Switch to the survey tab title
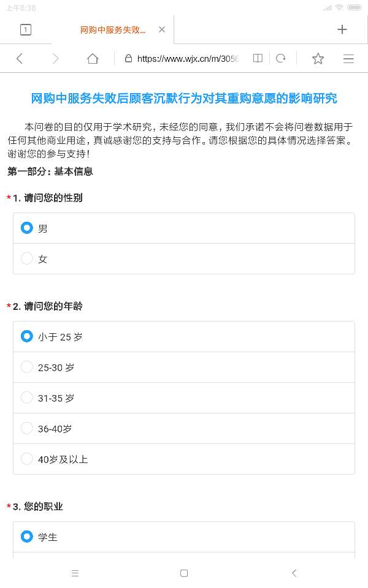 coord(113,29)
